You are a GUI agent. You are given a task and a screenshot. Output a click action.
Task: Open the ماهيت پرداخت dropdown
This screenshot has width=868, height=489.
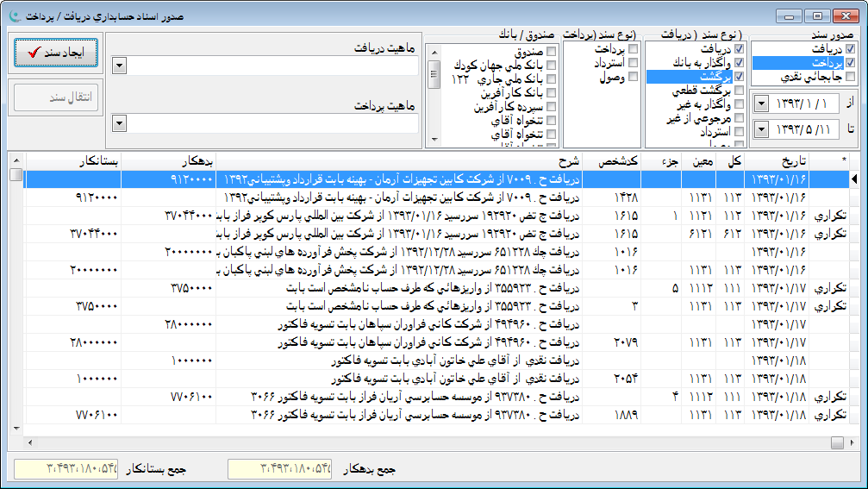119,124
